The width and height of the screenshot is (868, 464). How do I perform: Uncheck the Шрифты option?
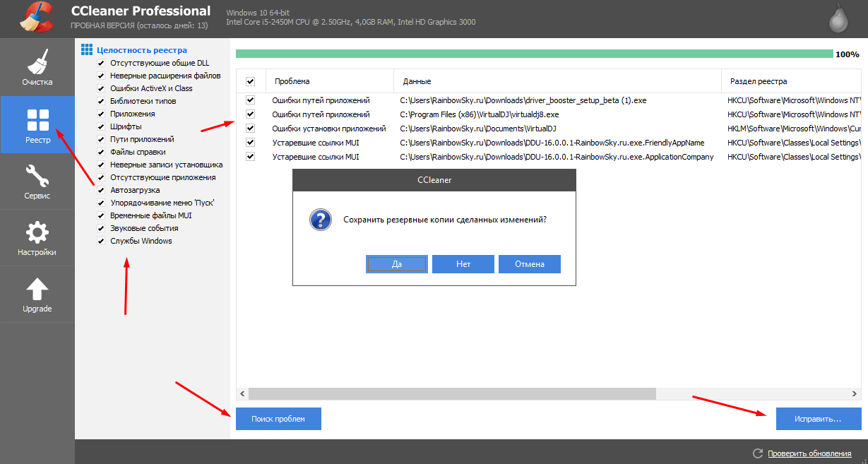101,126
